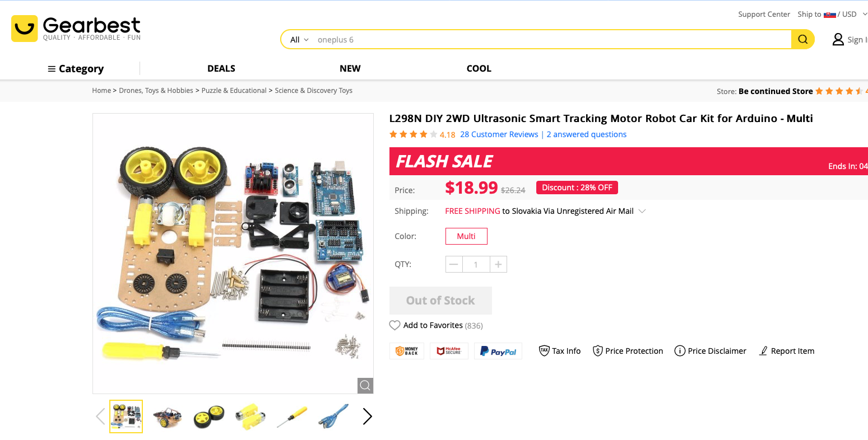Expand the shipping method dropdown arrow

tap(642, 211)
